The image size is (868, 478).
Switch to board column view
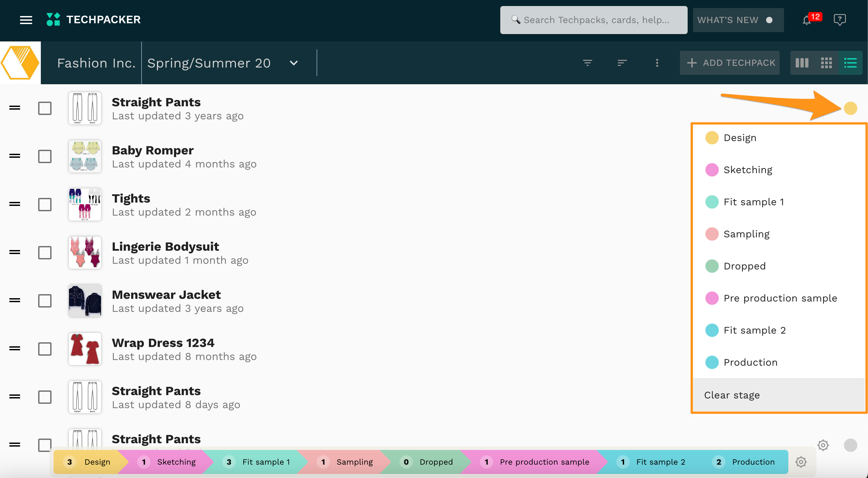[x=802, y=63]
